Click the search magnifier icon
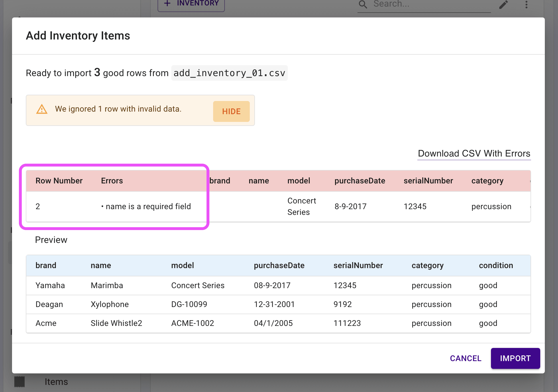Viewport: 558px width, 392px height. click(363, 4)
